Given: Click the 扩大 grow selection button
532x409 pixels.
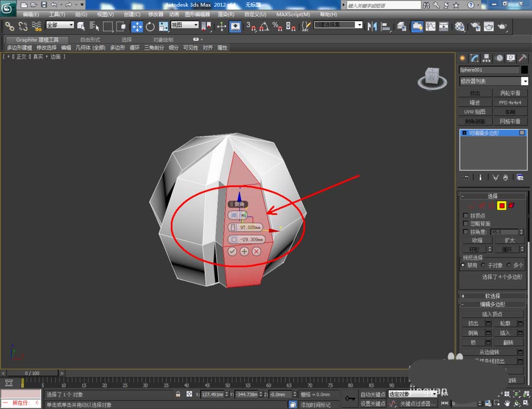Looking at the screenshot, I should tap(509, 240).
